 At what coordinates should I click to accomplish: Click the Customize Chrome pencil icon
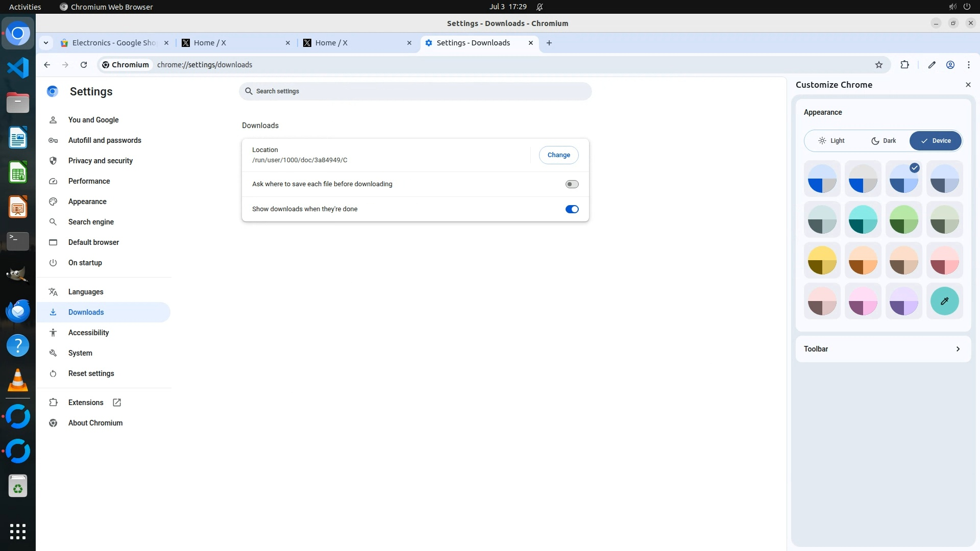tap(932, 65)
